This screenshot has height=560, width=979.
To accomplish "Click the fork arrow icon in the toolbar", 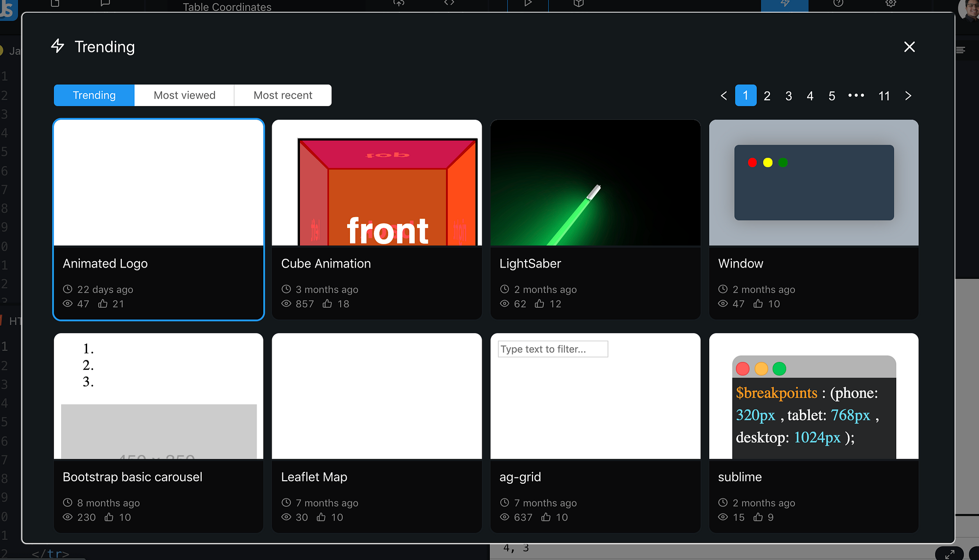I will tap(398, 3).
